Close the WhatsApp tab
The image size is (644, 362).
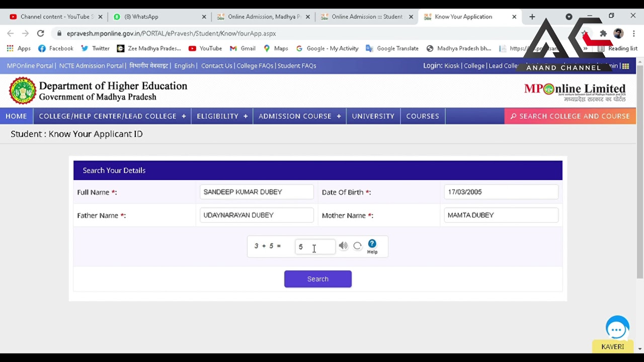pyautogui.click(x=204, y=17)
